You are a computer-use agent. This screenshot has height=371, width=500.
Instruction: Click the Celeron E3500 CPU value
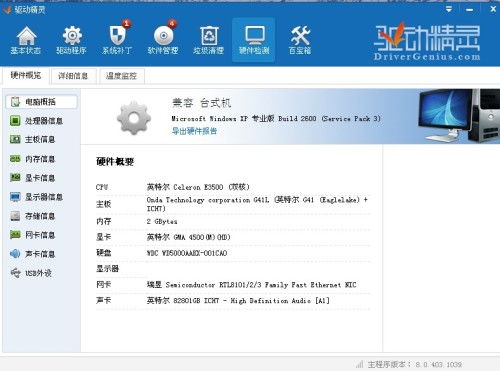point(198,187)
